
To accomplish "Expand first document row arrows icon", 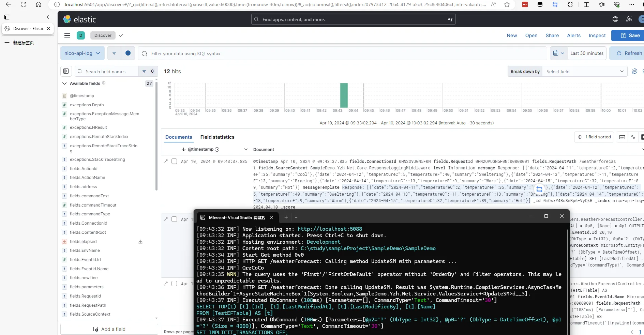I will click(166, 161).
